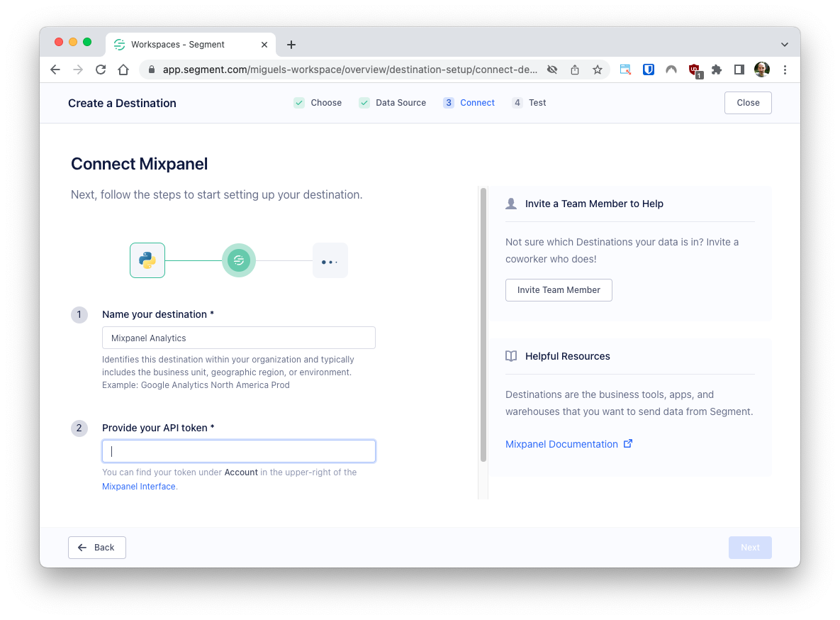Click the destination placeholder dots box
Screen dimensions: 840x620
330,260
